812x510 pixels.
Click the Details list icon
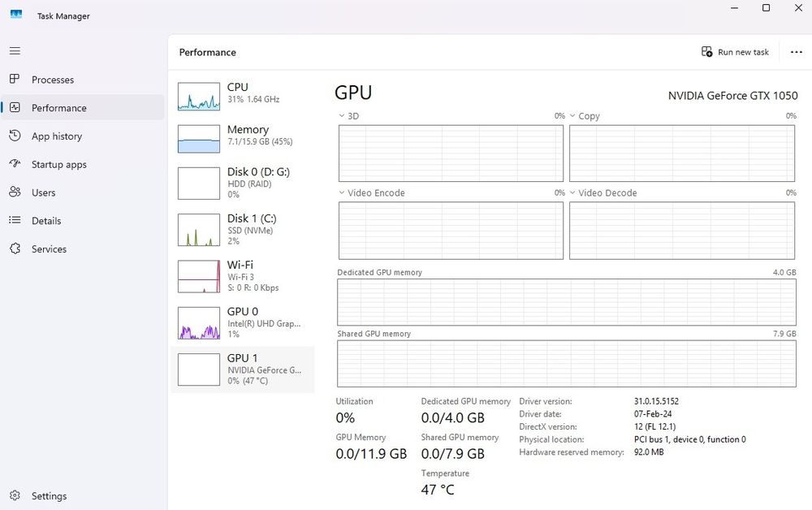(15, 220)
